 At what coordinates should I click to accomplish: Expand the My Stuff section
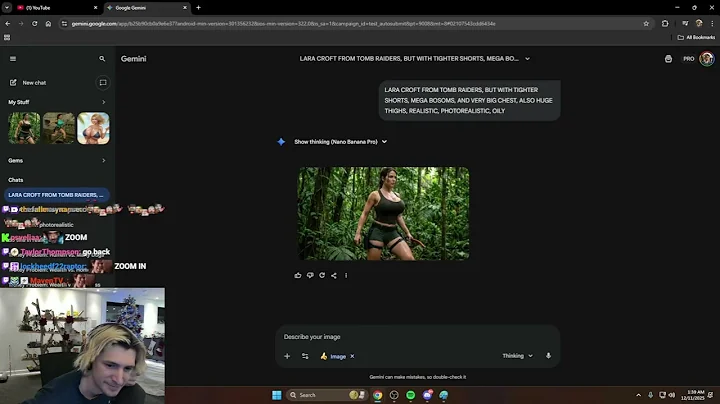tap(103, 102)
